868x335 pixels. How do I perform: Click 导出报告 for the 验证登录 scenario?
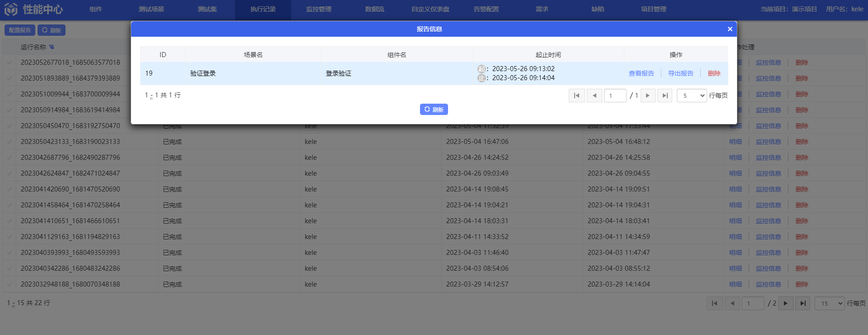680,73
